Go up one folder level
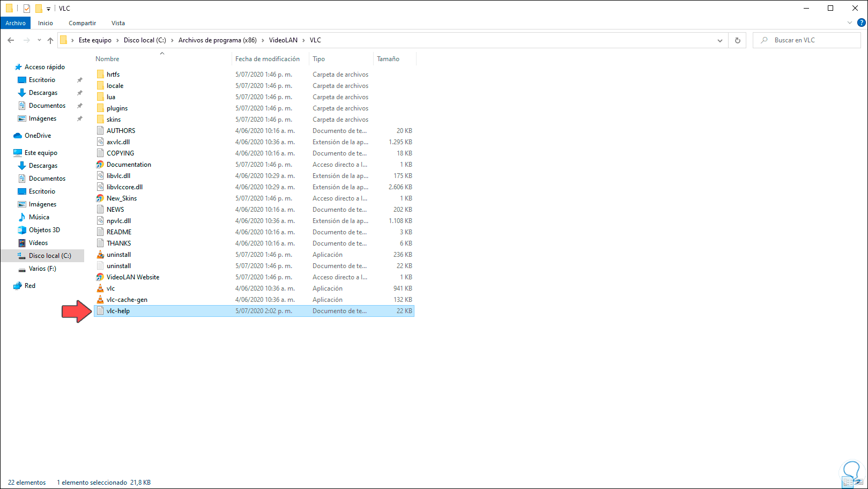The image size is (868, 489). 50,40
